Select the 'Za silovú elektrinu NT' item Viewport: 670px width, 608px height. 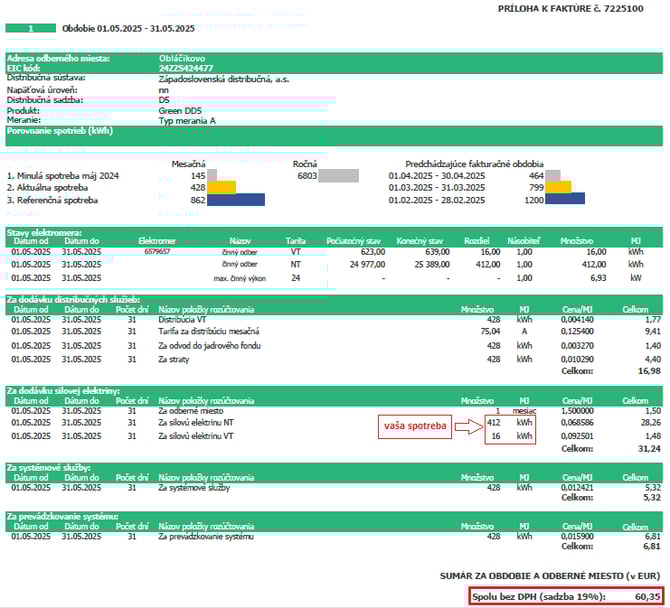pos(196,423)
